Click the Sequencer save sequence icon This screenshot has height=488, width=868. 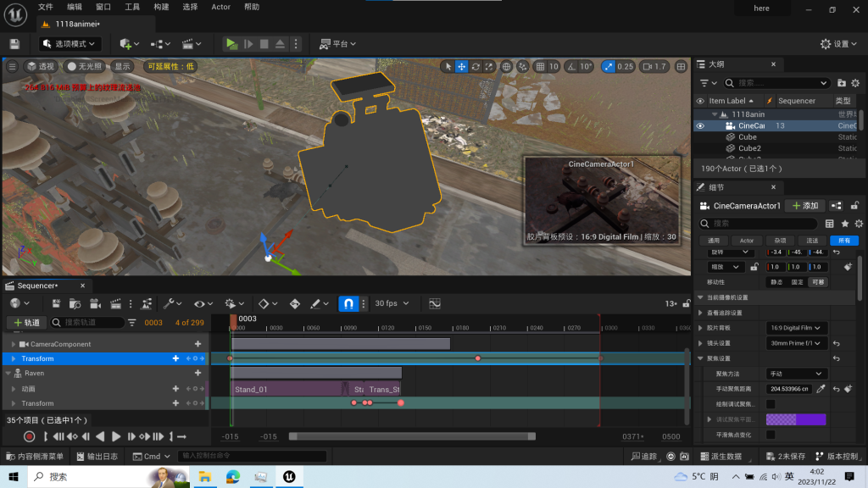(x=56, y=303)
